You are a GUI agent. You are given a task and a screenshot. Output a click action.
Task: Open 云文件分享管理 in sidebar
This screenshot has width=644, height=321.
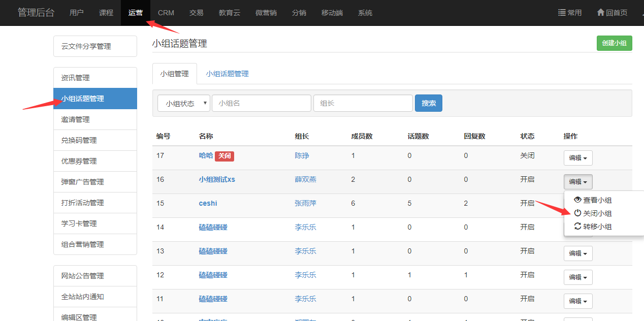(x=86, y=46)
